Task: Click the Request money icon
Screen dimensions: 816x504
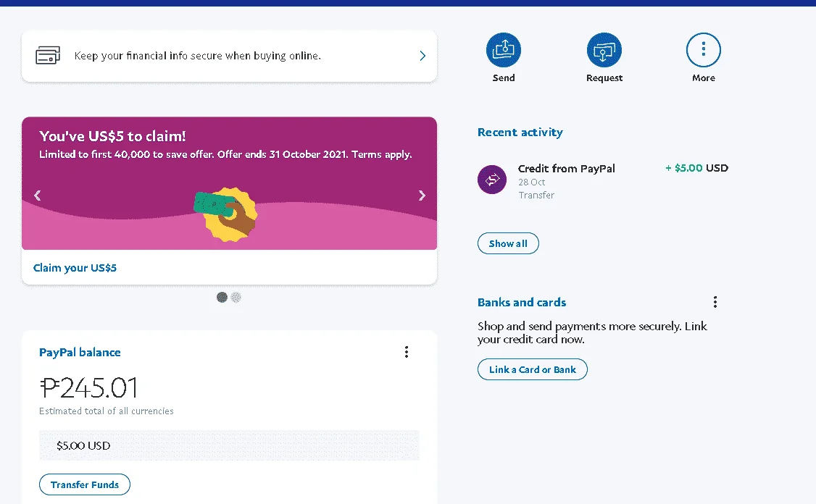Action: 604,50
